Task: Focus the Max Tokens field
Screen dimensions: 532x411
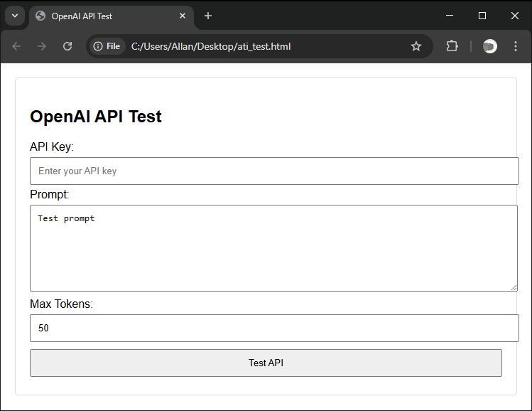Action: click(x=274, y=328)
